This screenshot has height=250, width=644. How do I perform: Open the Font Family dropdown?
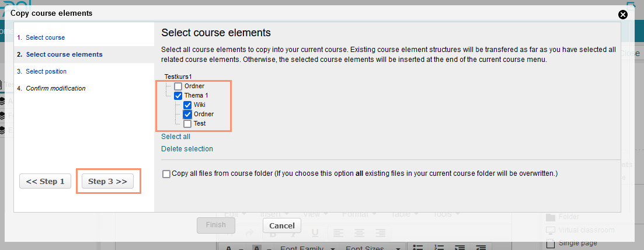tap(305, 248)
